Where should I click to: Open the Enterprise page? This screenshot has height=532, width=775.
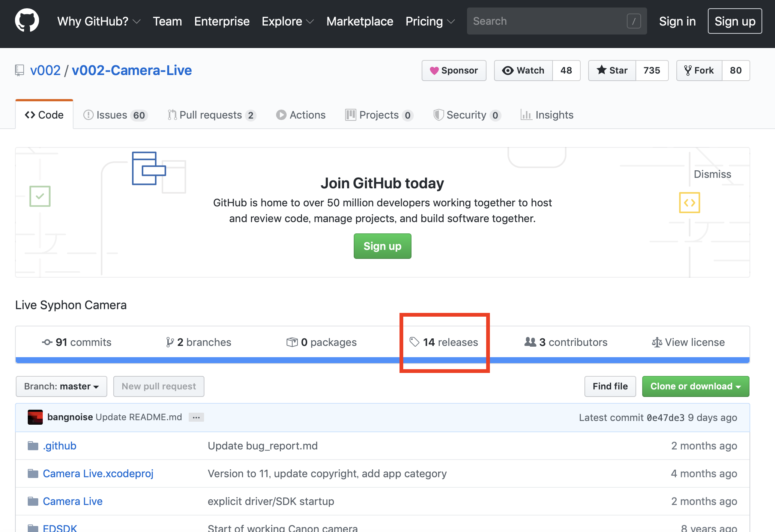[222, 21]
